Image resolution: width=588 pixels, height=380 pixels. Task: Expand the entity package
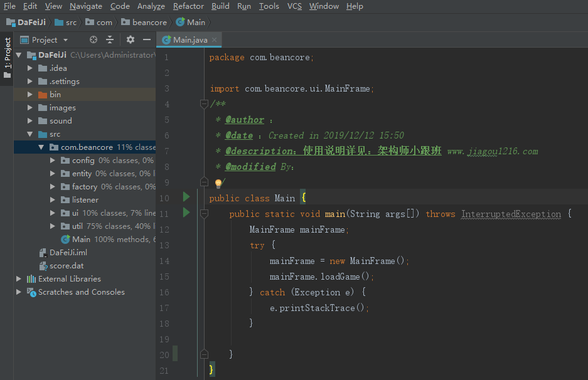click(x=53, y=174)
